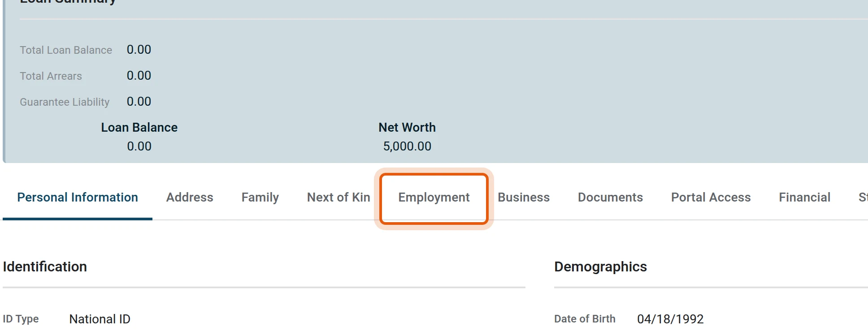
Task: Open the Family tab
Action: (x=260, y=198)
